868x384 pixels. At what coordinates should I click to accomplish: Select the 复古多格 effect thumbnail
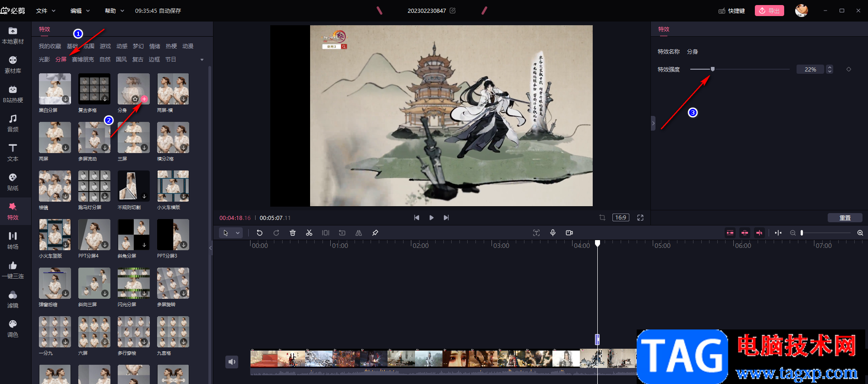tap(94, 89)
